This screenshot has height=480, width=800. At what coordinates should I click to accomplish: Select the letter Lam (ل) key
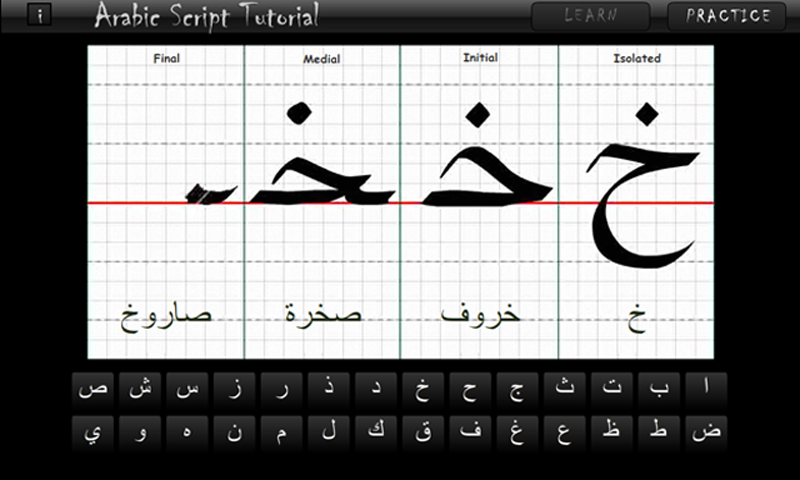point(329,433)
